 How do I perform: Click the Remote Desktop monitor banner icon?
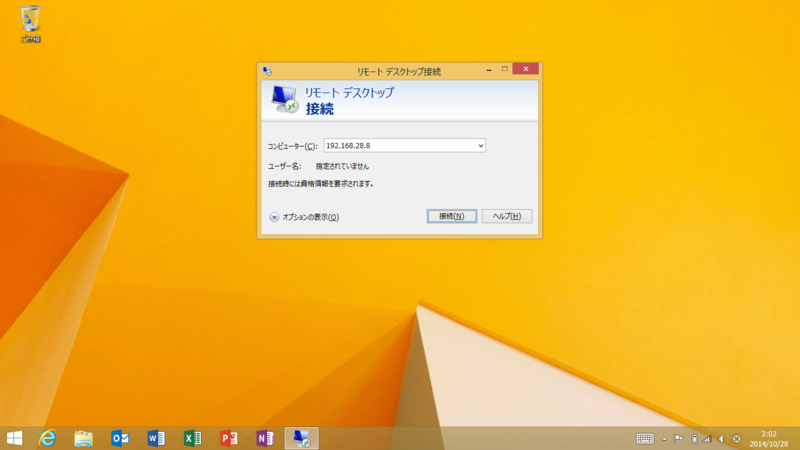pos(284,99)
